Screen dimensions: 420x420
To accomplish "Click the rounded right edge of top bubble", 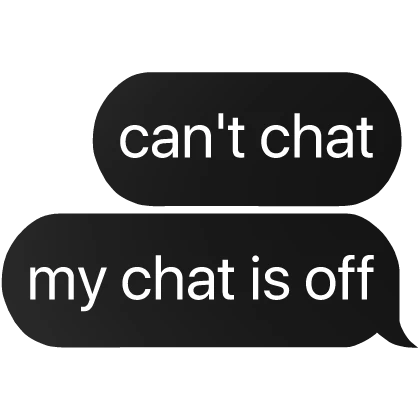I will [395, 139].
